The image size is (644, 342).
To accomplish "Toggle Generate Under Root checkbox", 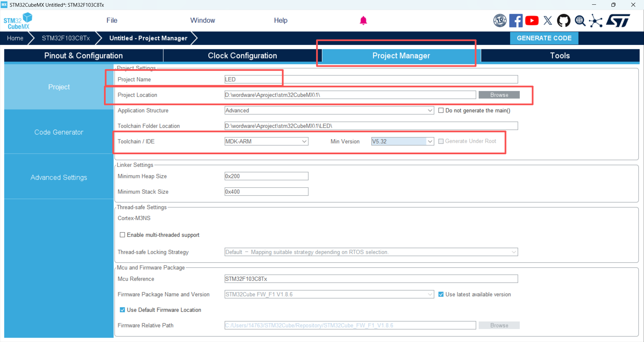I will [x=441, y=141].
